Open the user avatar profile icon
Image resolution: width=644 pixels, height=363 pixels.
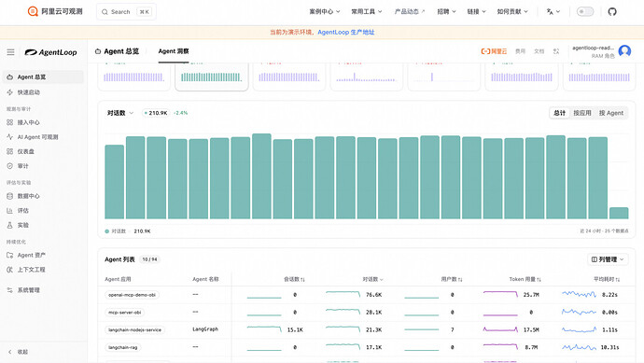tap(624, 51)
